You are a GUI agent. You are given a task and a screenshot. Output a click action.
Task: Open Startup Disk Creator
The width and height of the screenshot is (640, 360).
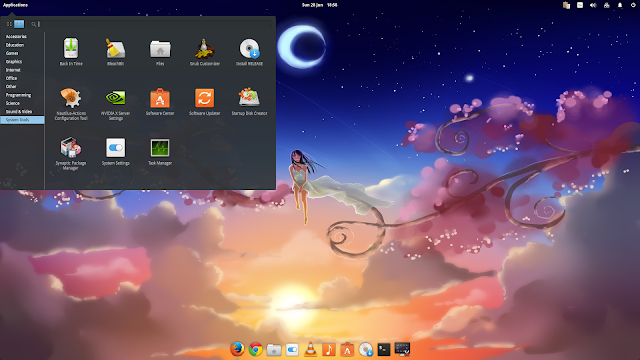249,102
